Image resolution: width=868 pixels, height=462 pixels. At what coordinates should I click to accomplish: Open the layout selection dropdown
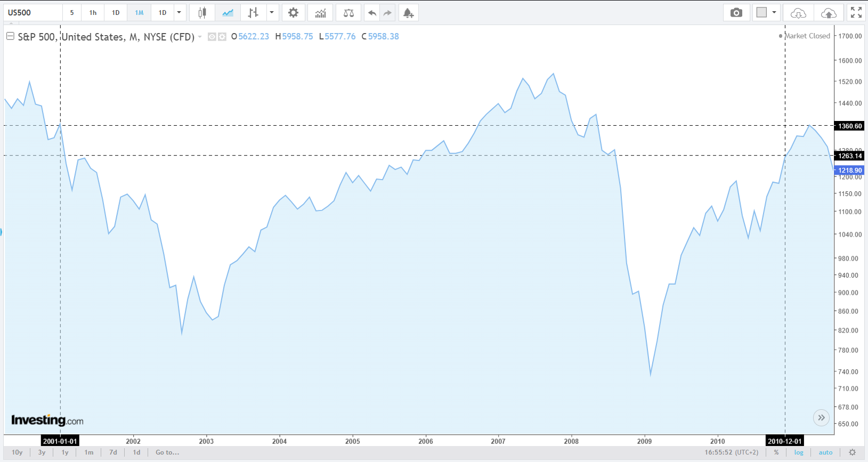[x=774, y=13]
